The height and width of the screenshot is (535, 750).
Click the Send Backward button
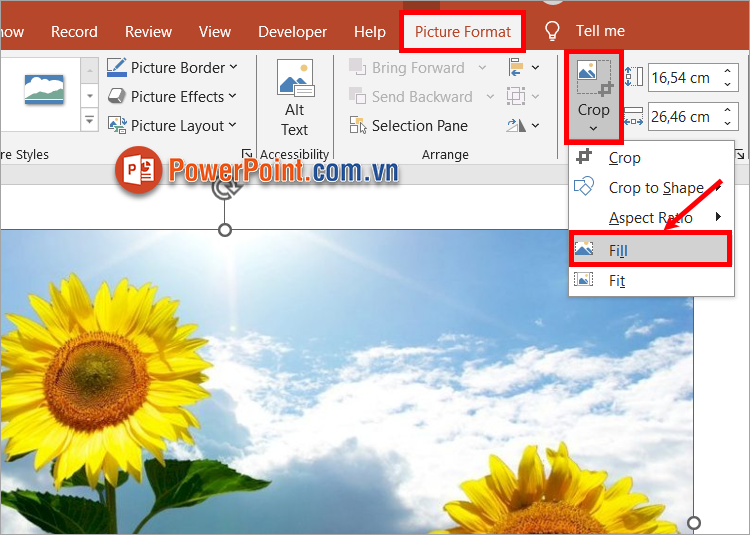[410, 97]
